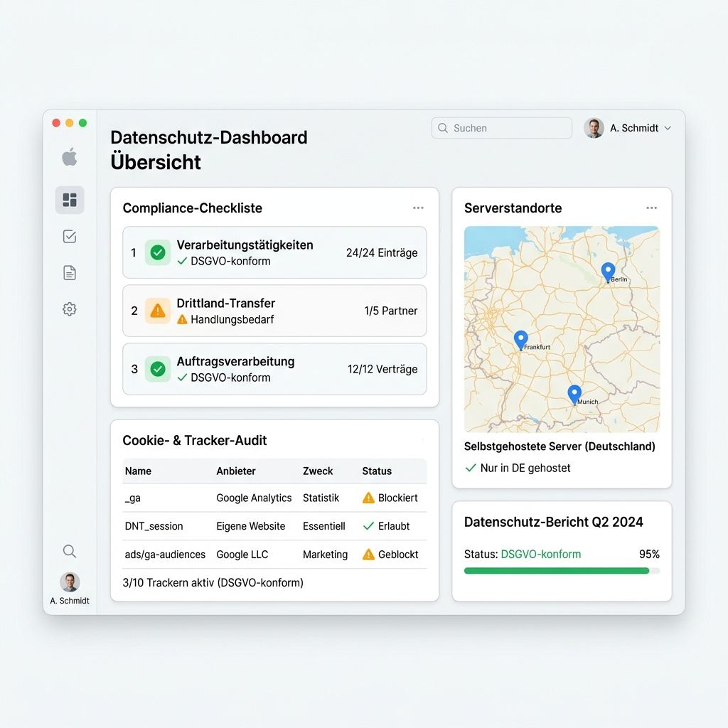This screenshot has width=728, height=728.
Task: Click the green check badge for Verarbeitungstätigkeiten
Action: pyautogui.click(x=158, y=252)
